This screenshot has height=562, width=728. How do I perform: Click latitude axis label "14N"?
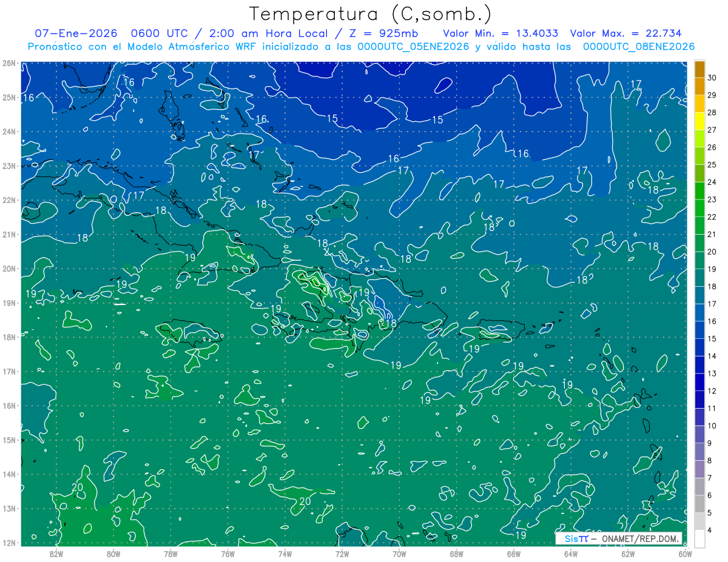point(9,474)
